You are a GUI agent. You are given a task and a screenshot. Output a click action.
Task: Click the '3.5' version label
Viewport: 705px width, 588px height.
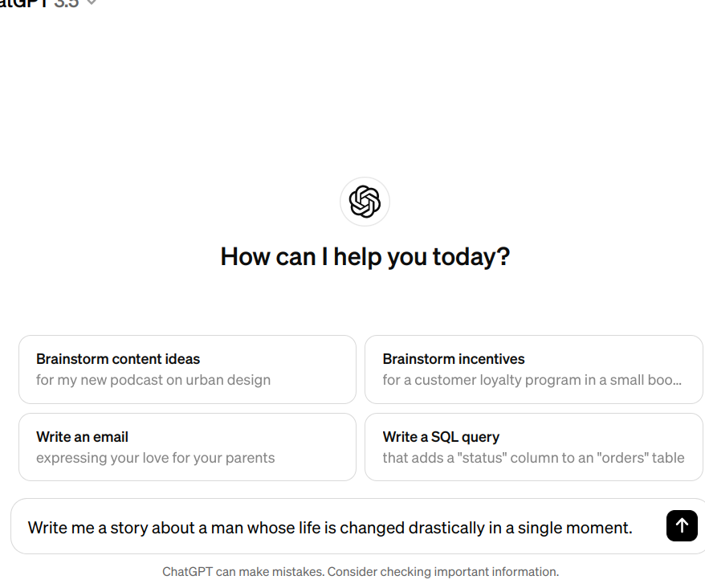click(67, 5)
